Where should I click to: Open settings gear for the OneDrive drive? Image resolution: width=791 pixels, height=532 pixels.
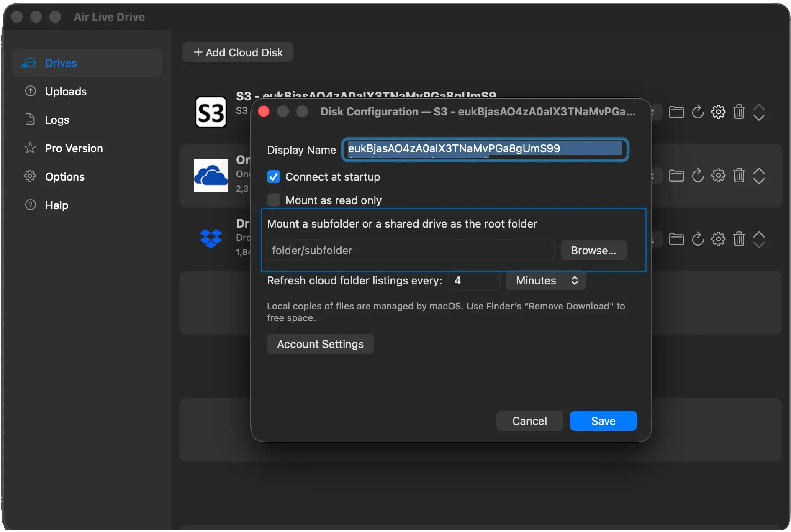(x=718, y=175)
